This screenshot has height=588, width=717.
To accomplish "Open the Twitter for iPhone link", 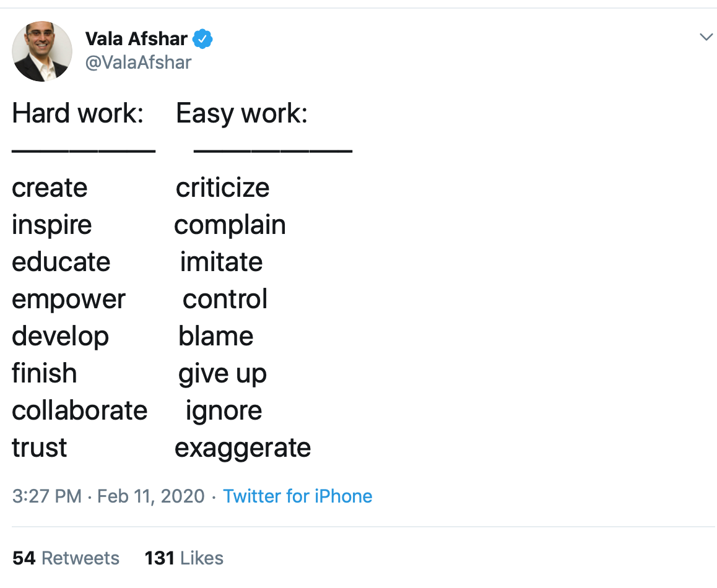I will 298,496.
